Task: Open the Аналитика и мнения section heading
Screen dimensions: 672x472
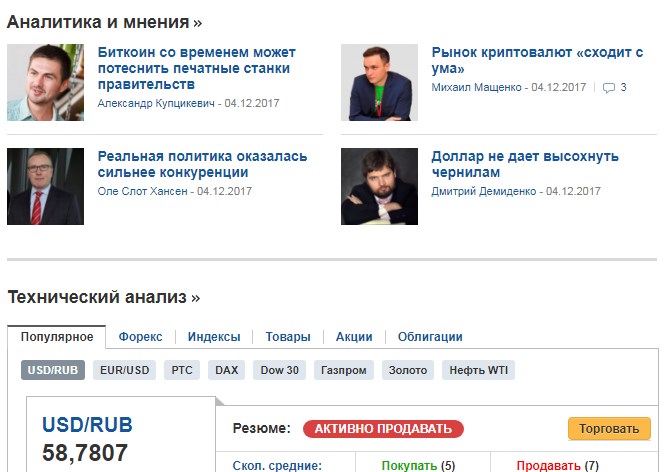Action: click(x=105, y=22)
